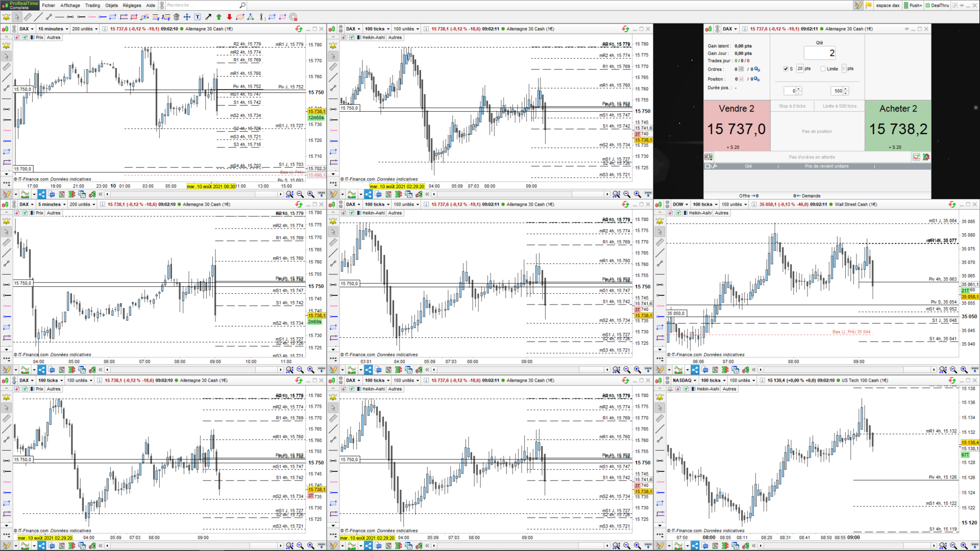
Task: Open the 200 unités dropdown
Action: [85, 29]
